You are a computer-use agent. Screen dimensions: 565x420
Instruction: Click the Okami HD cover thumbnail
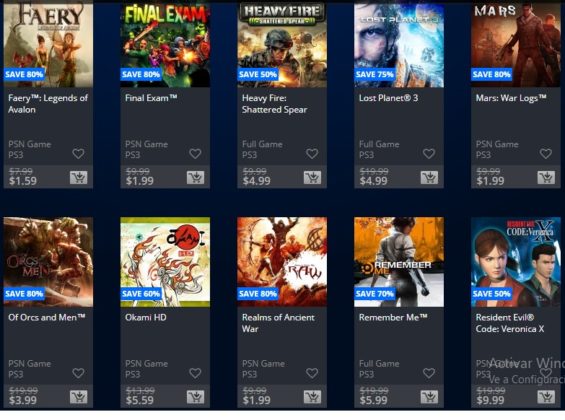pyautogui.click(x=165, y=262)
